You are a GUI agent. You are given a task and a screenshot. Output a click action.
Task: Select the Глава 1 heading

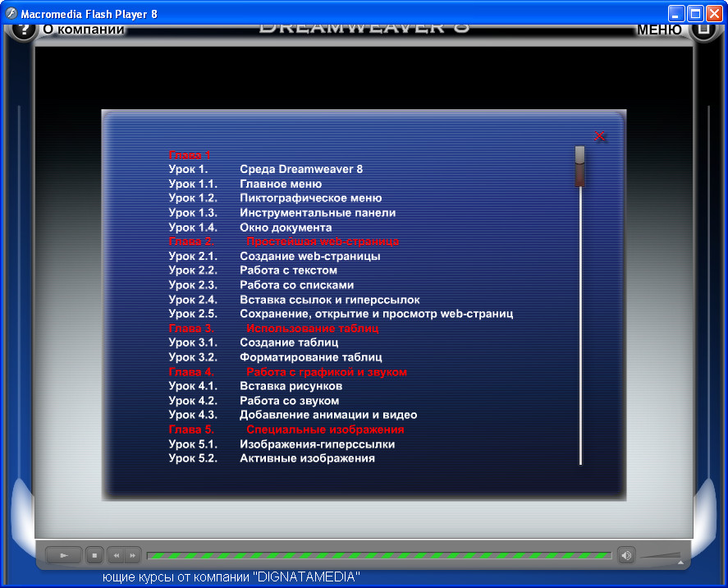pos(190,155)
